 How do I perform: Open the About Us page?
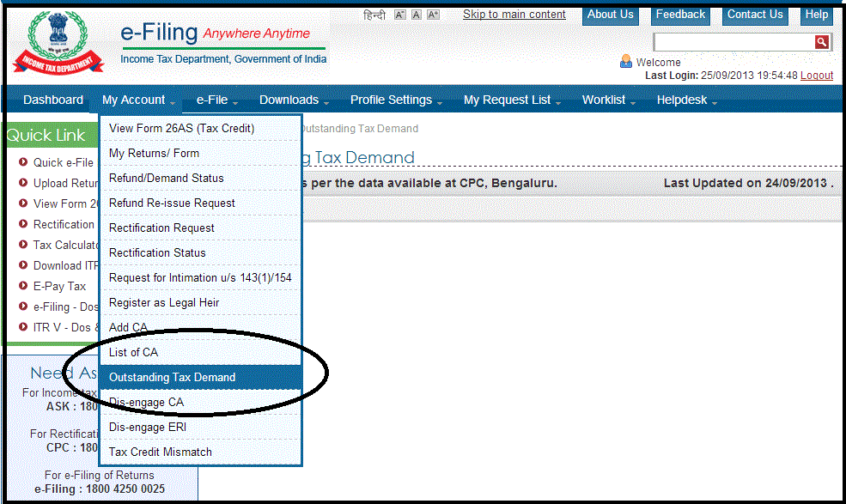click(610, 15)
